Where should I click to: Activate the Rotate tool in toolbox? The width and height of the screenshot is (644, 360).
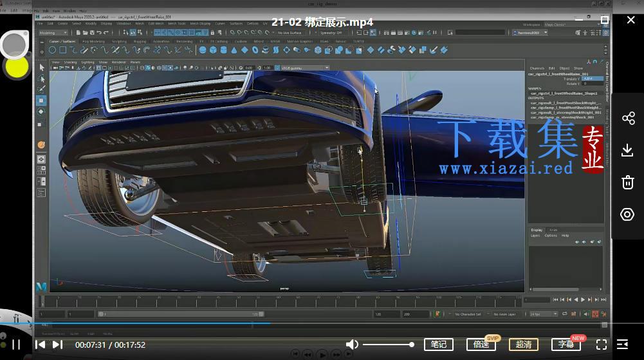(41, 111)
